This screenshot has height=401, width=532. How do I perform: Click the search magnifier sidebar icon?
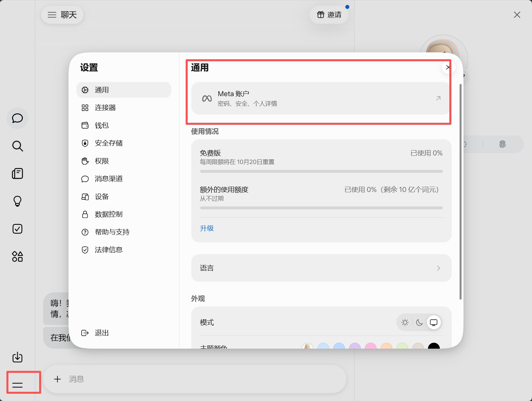[x=17, y=146]
